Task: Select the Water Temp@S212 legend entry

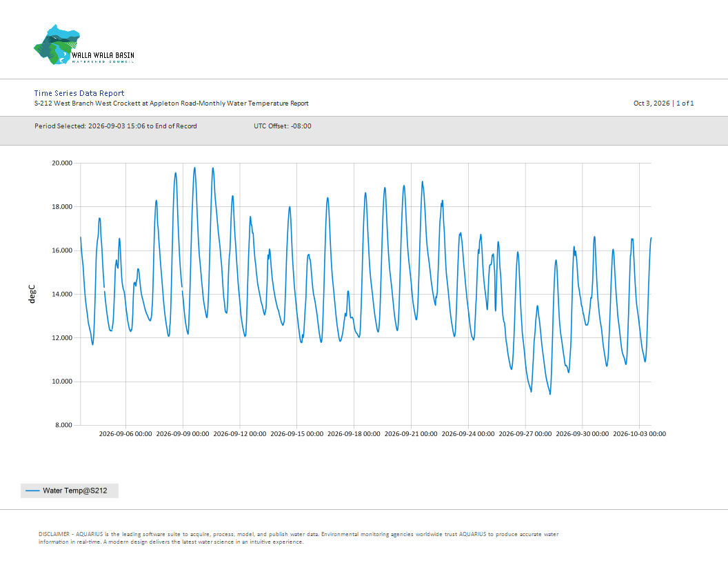Action: 69,491
